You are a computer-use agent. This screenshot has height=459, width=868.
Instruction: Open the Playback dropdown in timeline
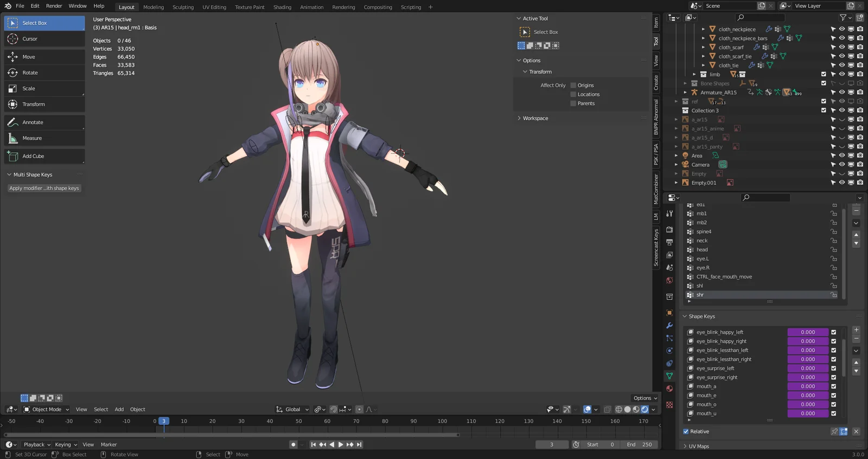pos(36,444)
